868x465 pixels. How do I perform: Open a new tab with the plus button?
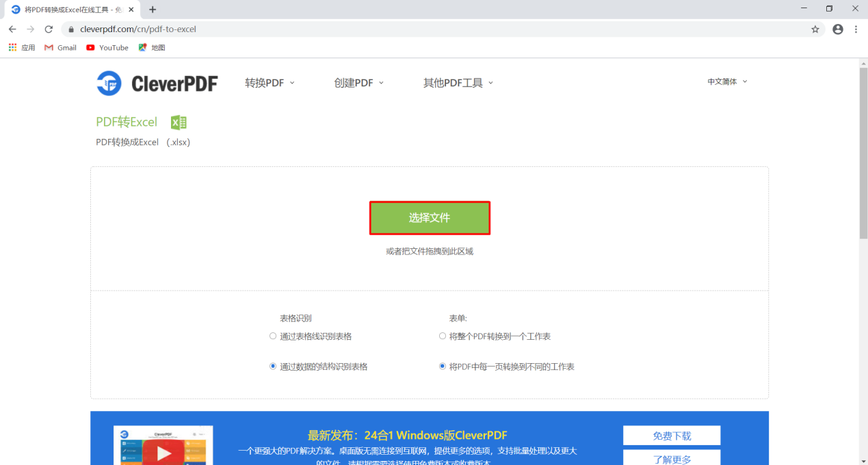pyautogui.click(x=153, y=10)
